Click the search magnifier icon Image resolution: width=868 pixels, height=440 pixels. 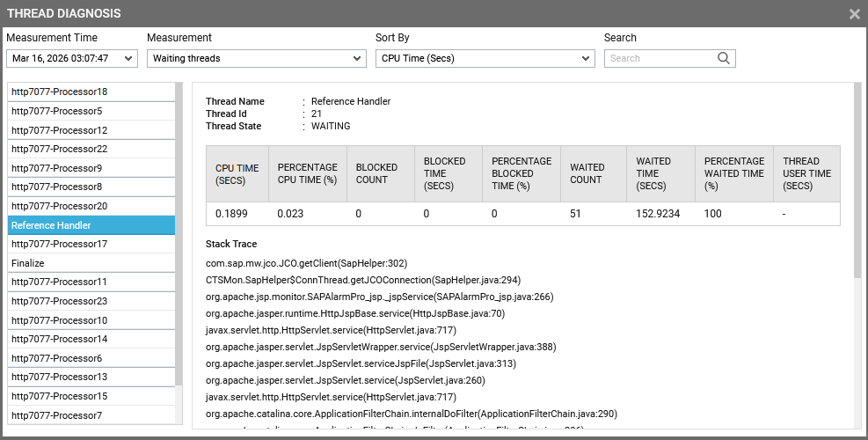(724, 58)
